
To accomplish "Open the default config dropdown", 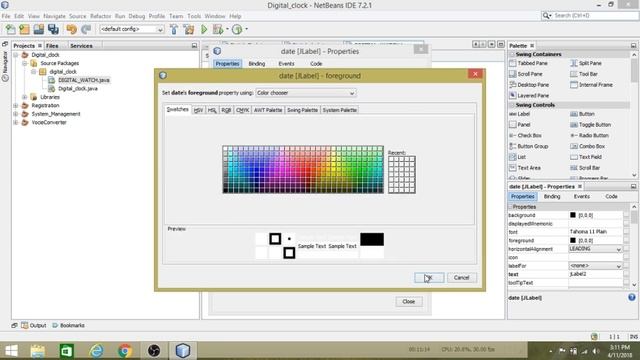I will pyautogui.click(x=132, y=29).
